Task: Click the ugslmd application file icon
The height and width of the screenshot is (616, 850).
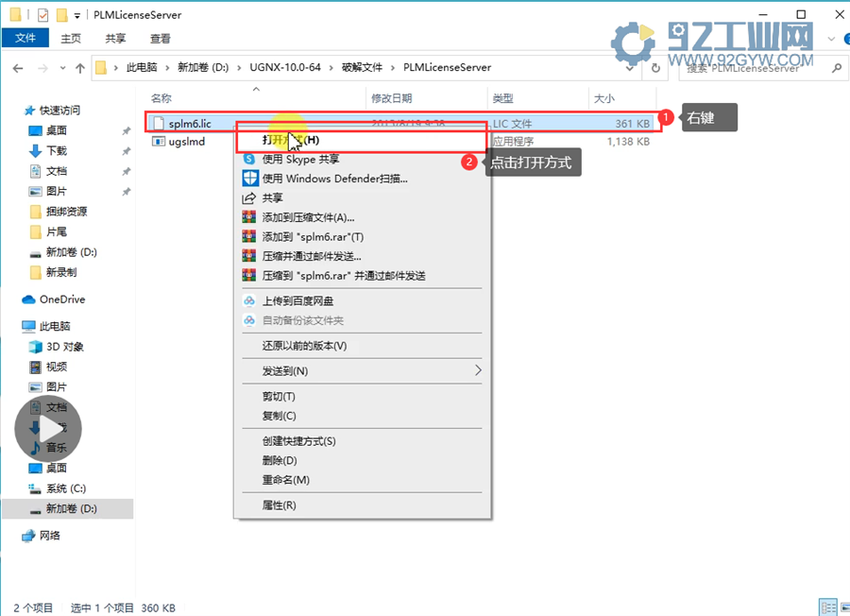Action: point(159,142)
